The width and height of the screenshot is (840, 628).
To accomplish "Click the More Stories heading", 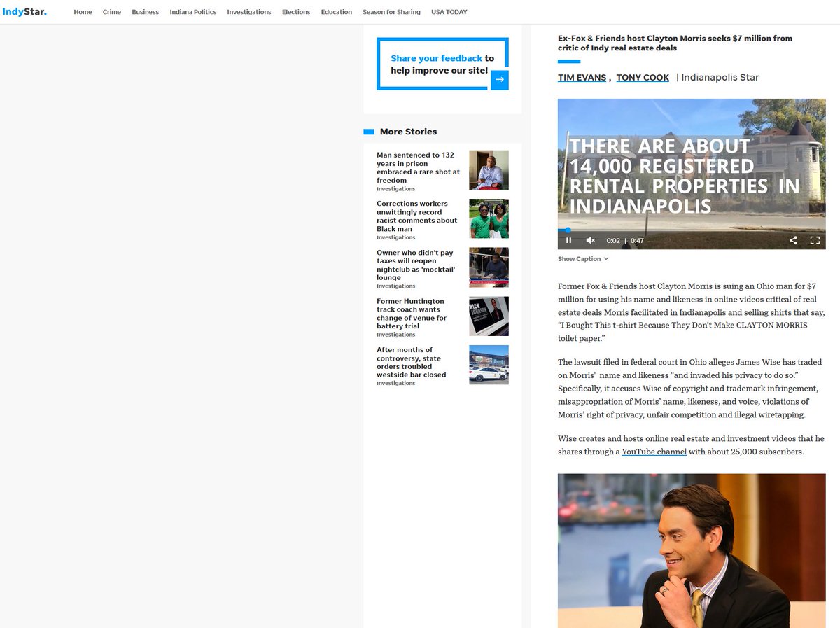I will (x=408, y=132).
